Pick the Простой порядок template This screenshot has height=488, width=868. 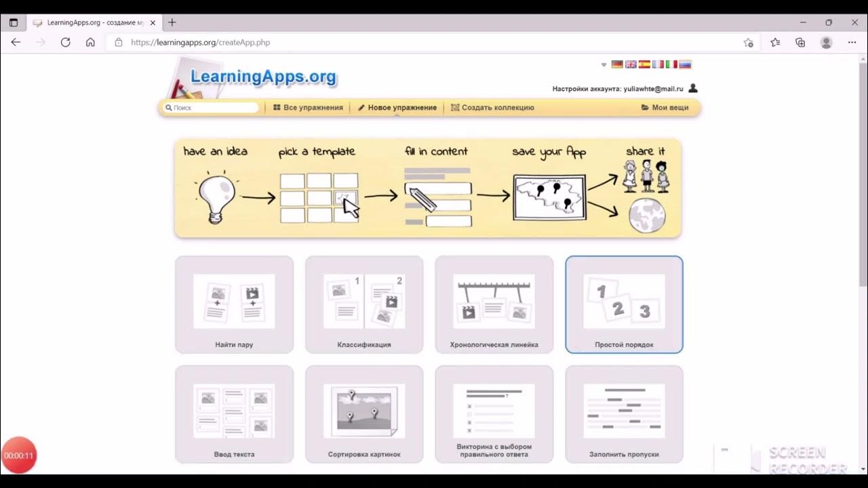click(624, 304)
